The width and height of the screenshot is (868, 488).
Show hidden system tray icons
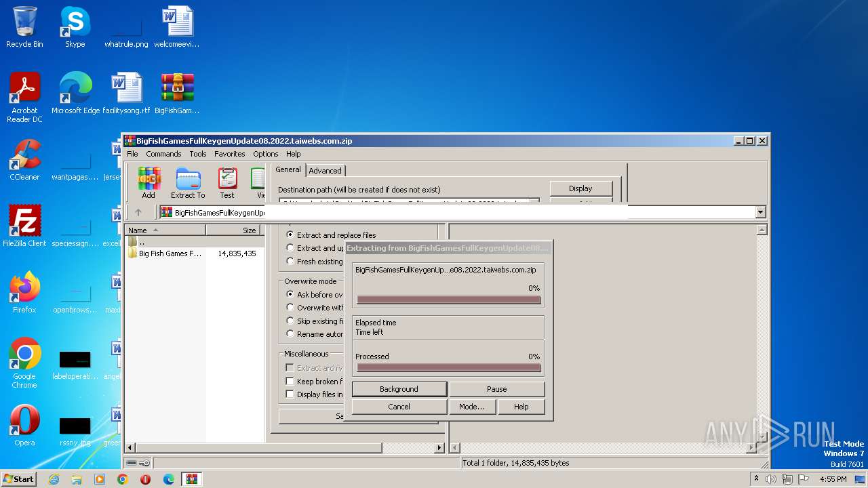tap(757, 479)
